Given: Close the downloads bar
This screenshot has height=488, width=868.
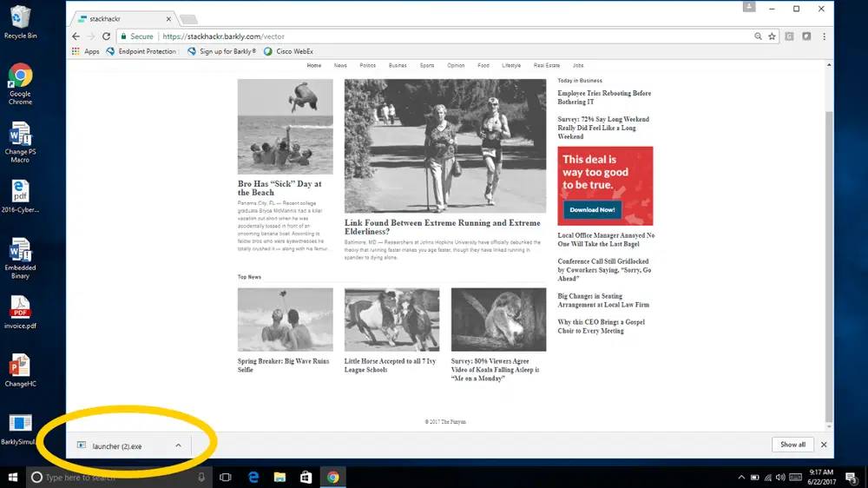Looking at the screenshot, I should 824,445.
